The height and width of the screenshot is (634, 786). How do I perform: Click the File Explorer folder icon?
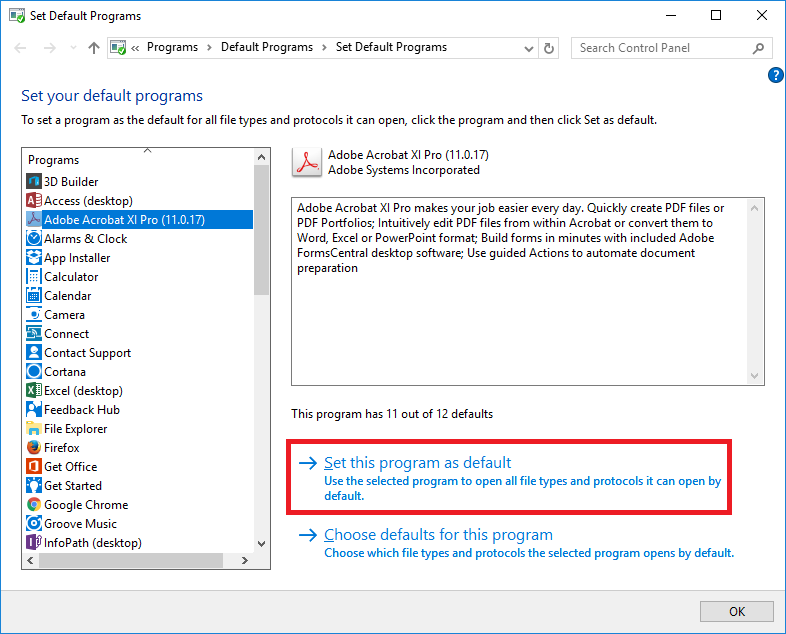[34, 429]
